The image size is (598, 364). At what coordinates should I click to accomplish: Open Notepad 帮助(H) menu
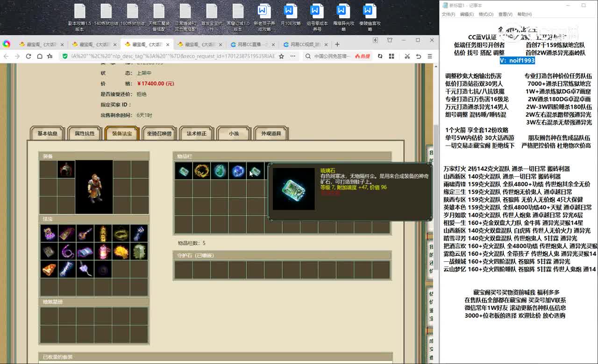pyautogui.click(x=524, y=14)
